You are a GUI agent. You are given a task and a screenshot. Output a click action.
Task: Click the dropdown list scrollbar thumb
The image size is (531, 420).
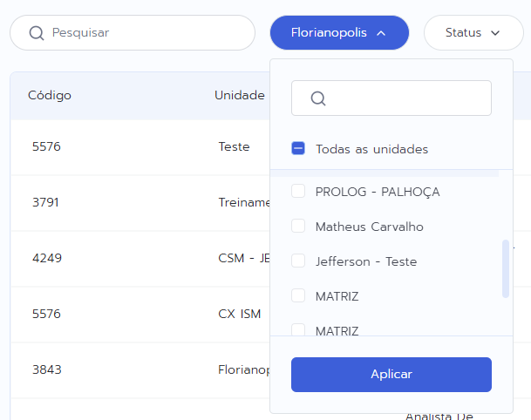click(x=506, y=268)
